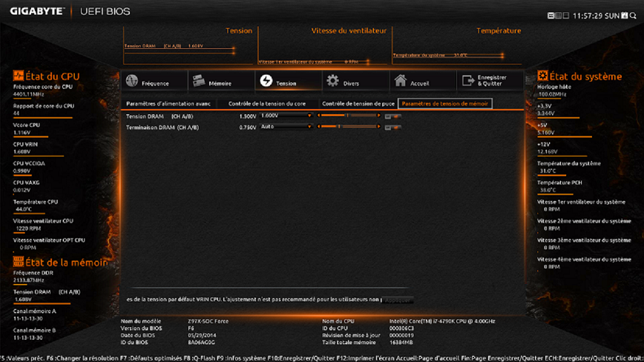This screenshot has height=362, width=644.
Task: Click Canal mémoire A timings 11-13-13-30
Action: (34, 315)
